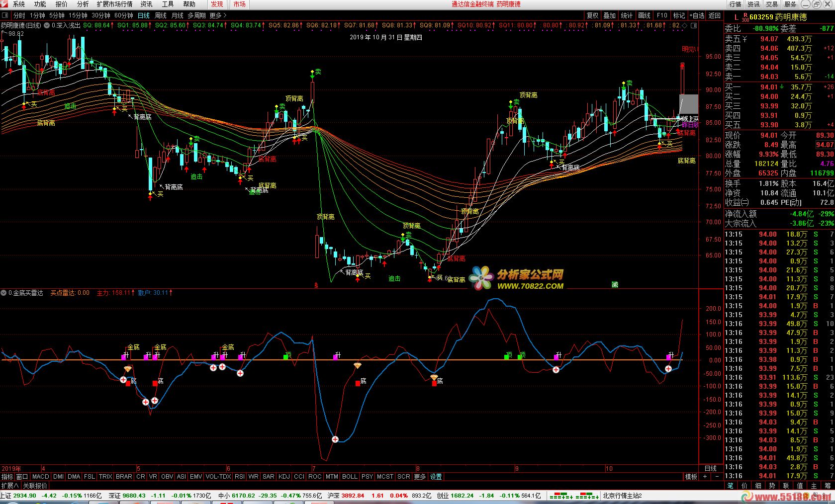Switch indicator to KDJ

[x=284, y=477]
